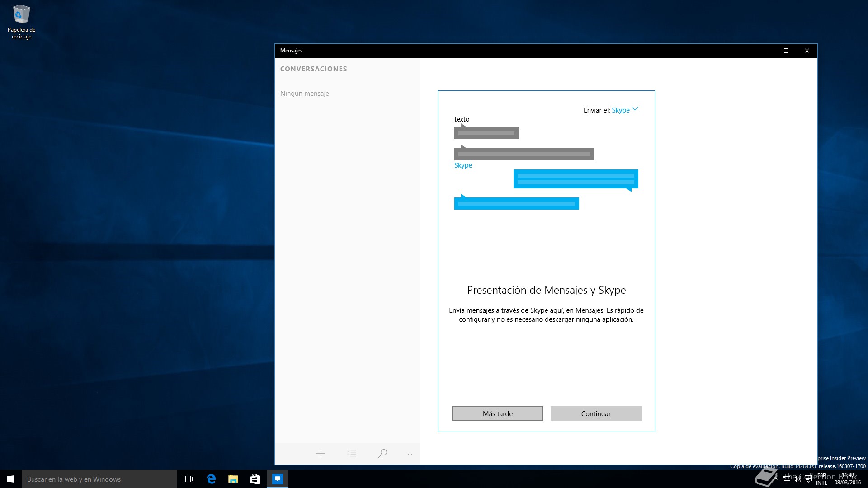Image resolution: width=868 pixels, height=488 pixels.
Task: Select the 'Ningún mensaje' text
Action: [x=305, y=94]
